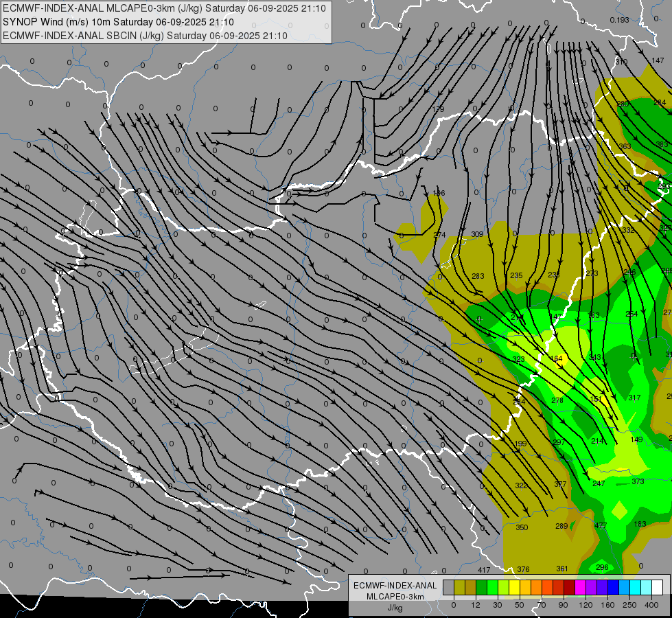The image size is (672, 618).
Task: Click the white legend swatch
Action: coord(657,588)
